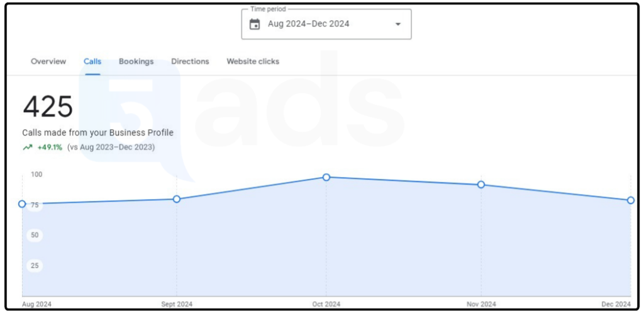
Task: Select the Sept 2024 data point
Action: tap(177, 199)
